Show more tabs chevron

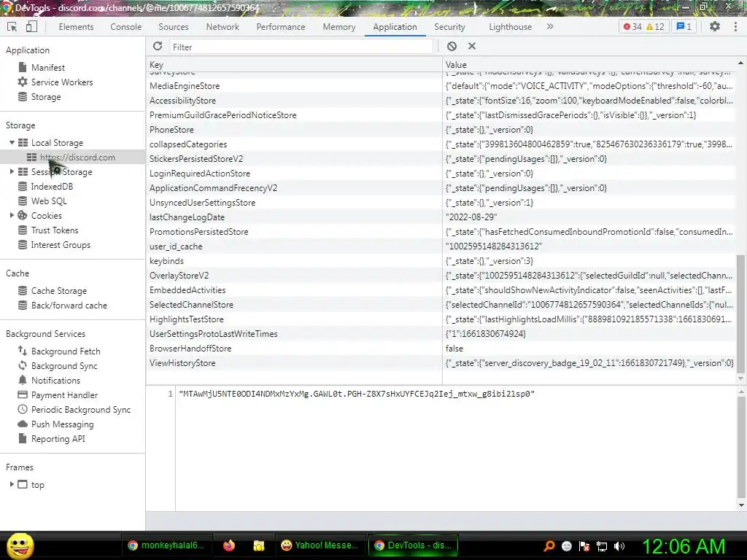point(550,27)
